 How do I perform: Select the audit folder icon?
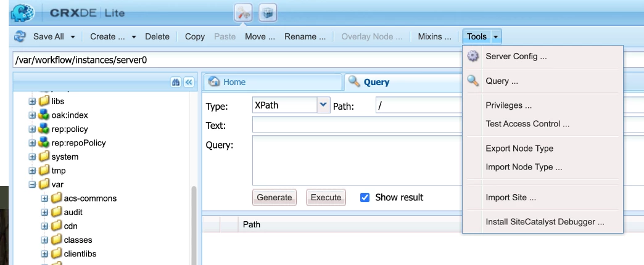tap(57, 212)
